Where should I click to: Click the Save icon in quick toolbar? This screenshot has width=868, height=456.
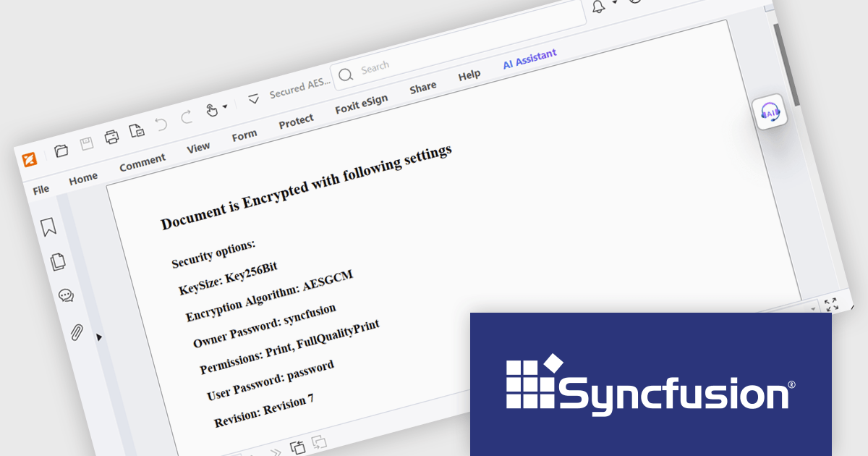(86, 143)
